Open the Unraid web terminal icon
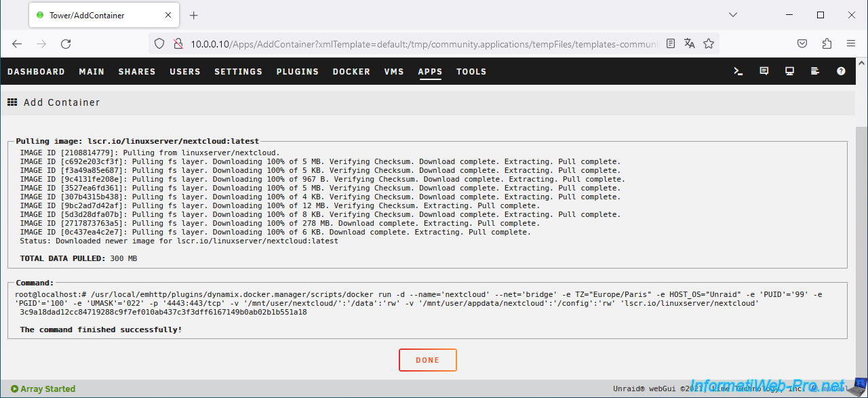The image size is (868, 398). [x=738, y=71]
